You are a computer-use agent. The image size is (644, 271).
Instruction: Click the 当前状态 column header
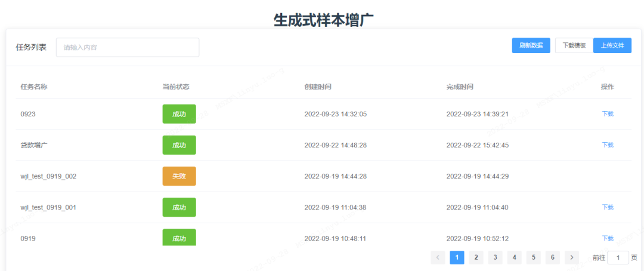176,87
